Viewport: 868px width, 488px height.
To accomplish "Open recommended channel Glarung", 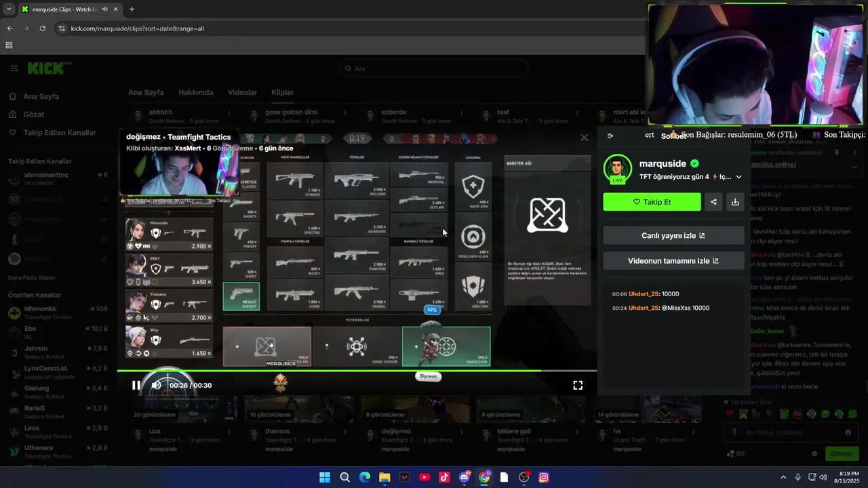I will pyautogui.click(x=58, y=392).
